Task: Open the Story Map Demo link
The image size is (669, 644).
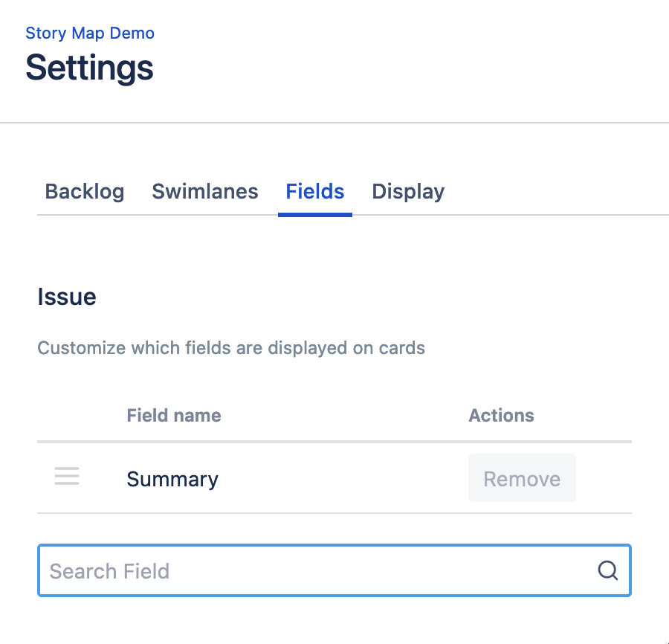Action: tap(89, 33)
